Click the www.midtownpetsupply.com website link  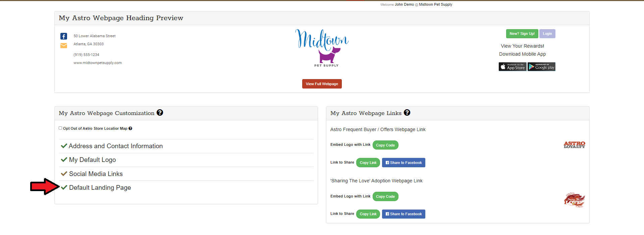[98, 63]
